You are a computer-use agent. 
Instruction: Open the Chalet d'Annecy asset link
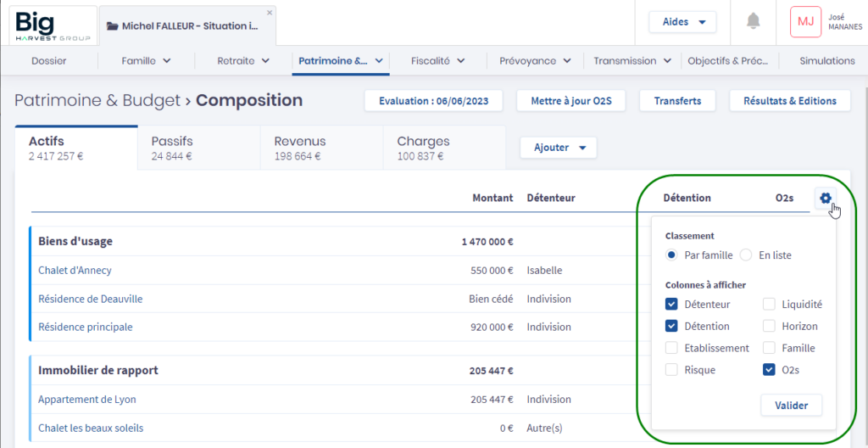75,271
